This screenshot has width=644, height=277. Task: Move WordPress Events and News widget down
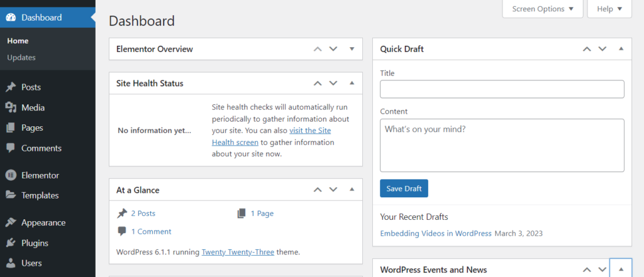[602, 269]
